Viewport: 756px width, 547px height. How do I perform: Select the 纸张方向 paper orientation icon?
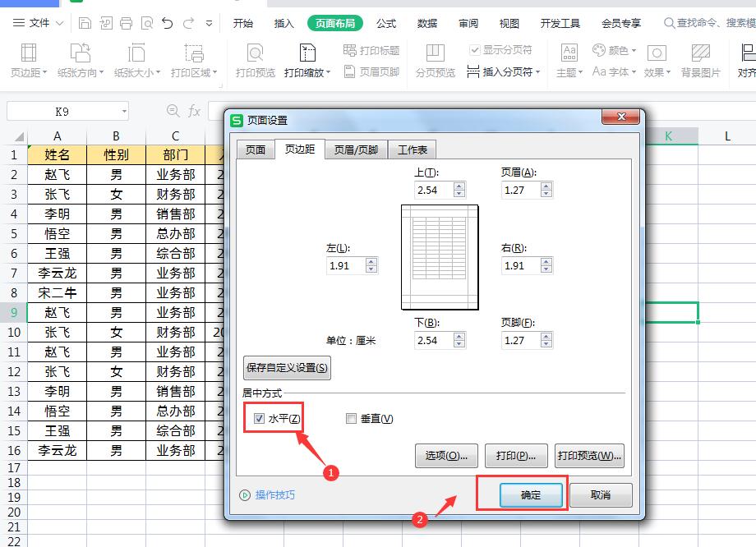(80, 53)
